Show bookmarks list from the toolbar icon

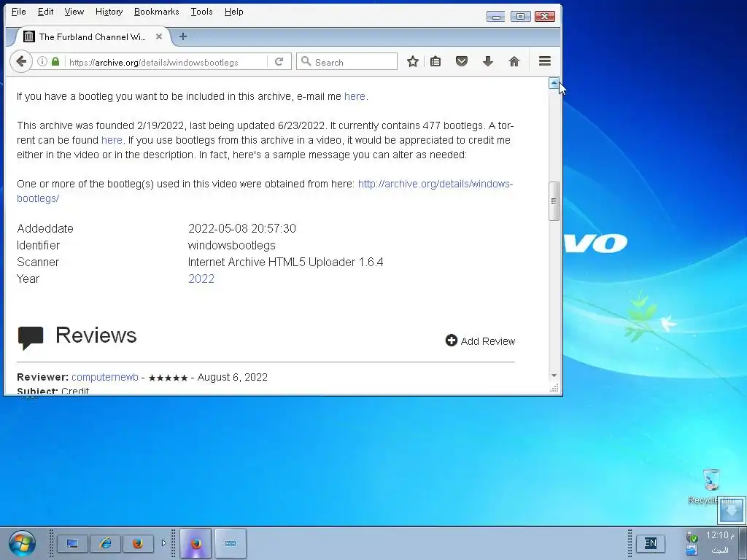tap(436, 61)
